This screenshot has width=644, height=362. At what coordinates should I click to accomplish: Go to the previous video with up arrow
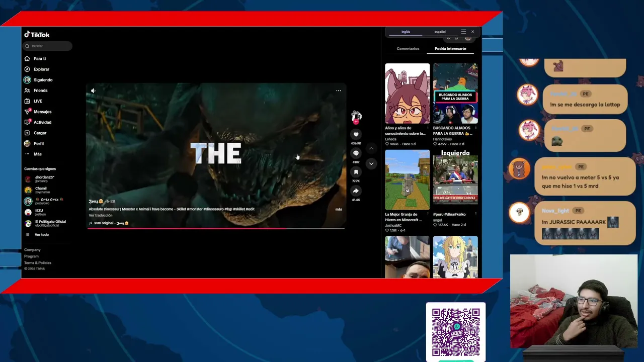[371, 149]
